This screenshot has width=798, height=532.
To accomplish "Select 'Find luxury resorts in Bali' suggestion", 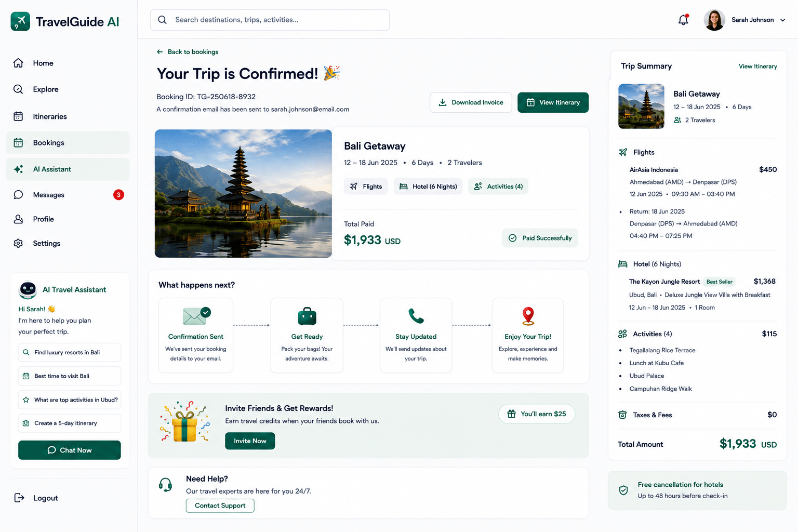I will (x=70, y=352).
